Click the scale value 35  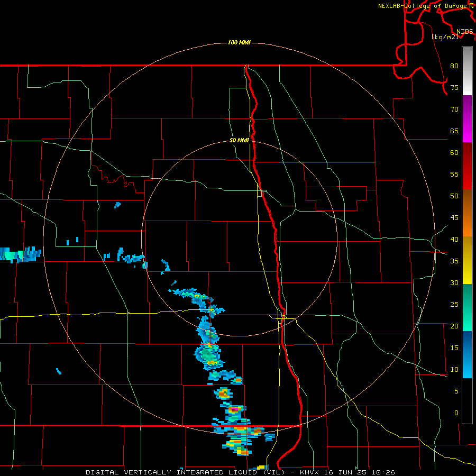[x=454, y=261]
